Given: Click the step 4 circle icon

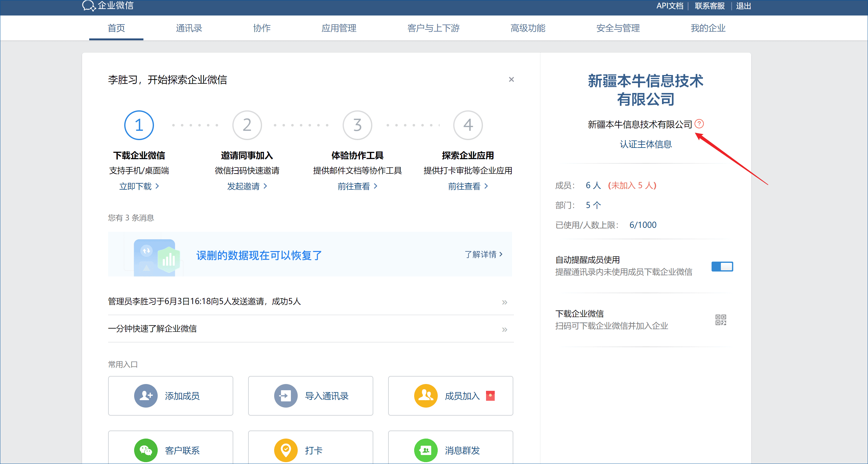Looking at the screenshot, I should coord(468,125).
